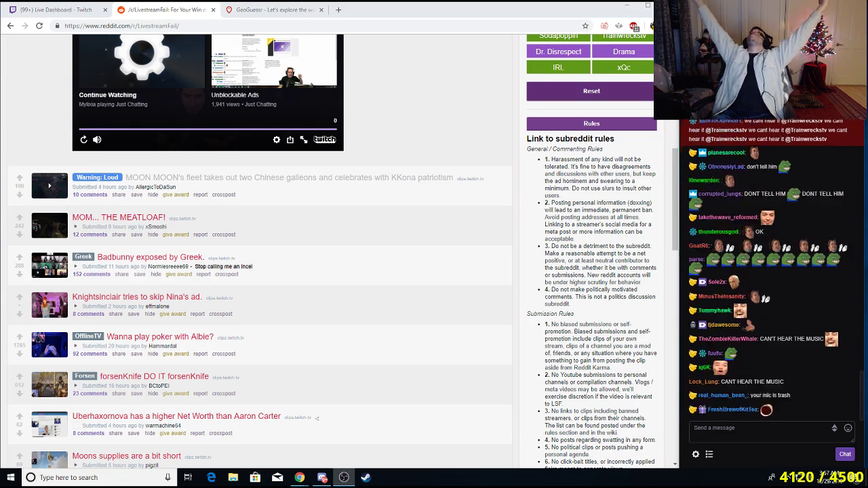This screenshot has height=488, width=868.
Task: Filter posts by Dr. Disrespect flair
Action: click(559, 52)
